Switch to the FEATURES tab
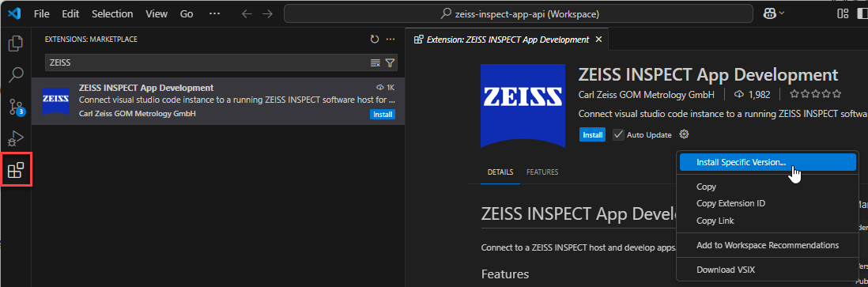The height and width of the screenshot is (287, 868). tap(542, 172)
